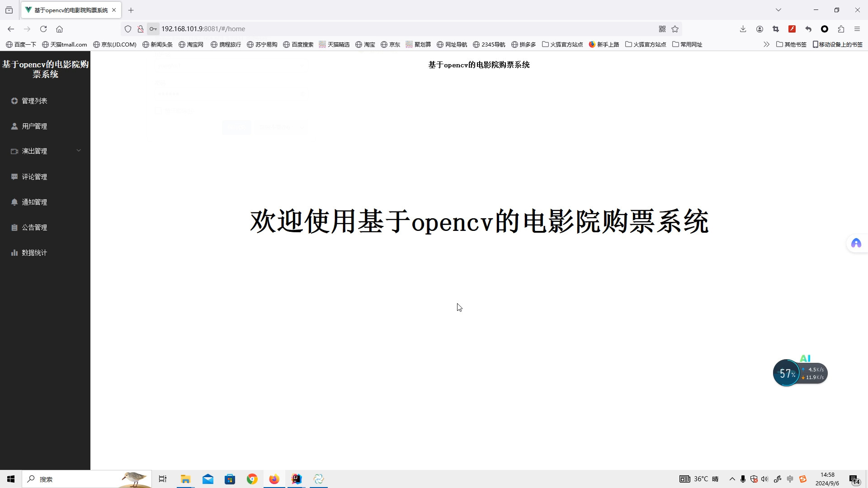
Task: Open 新闻头条 bookmark
Action: coord(157,44)
